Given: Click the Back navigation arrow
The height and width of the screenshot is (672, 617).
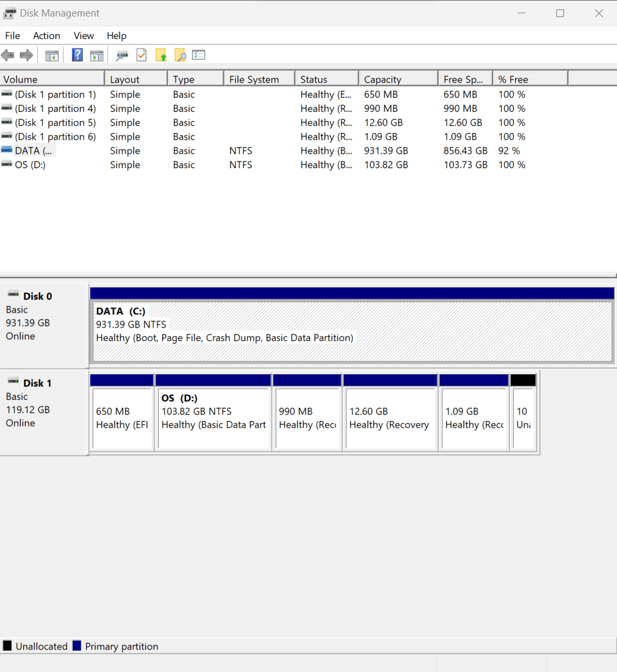Looking at the screenshot, I should point(8,55).
